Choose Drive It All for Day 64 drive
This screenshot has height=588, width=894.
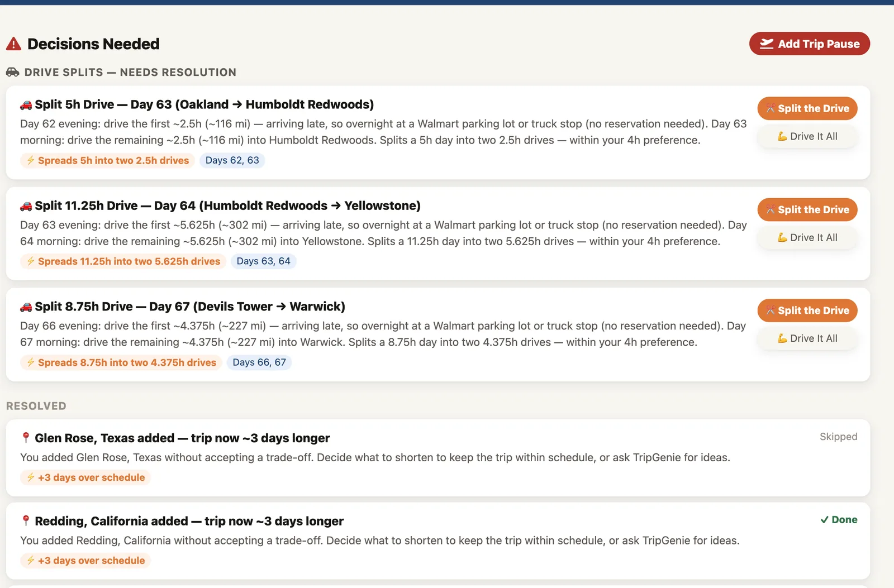pyautogui.click(x=807, y=237)
